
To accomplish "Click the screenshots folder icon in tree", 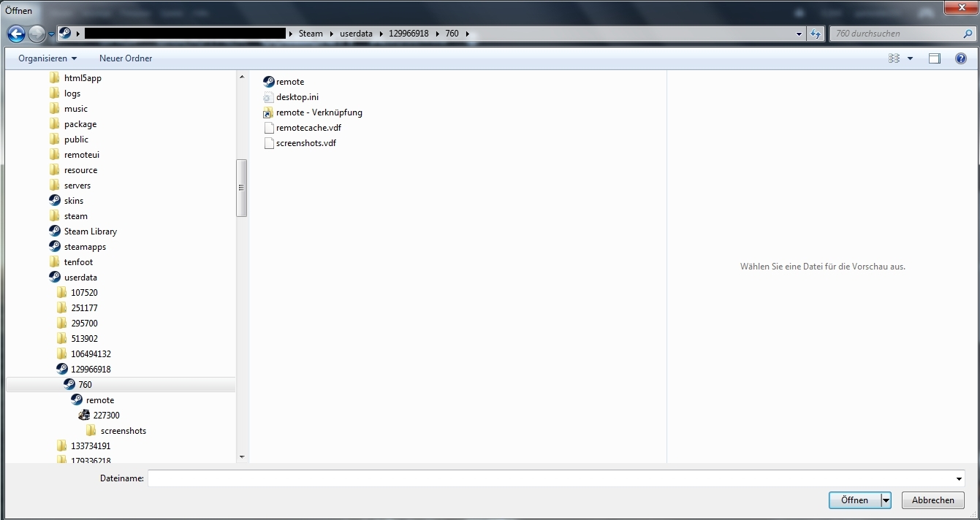I will (x=91, y=430).
